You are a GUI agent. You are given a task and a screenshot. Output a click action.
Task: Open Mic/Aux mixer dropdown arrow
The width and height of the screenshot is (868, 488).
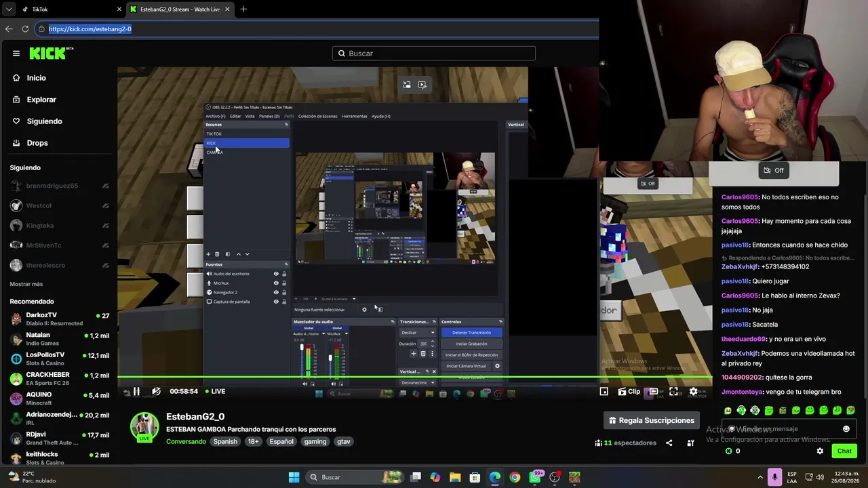[346, 333]
